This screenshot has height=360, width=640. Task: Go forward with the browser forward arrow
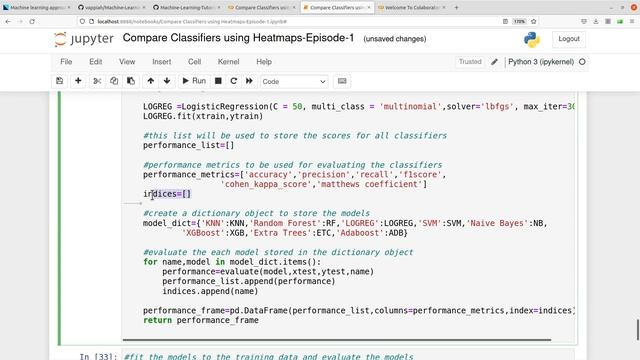[20, 21]
